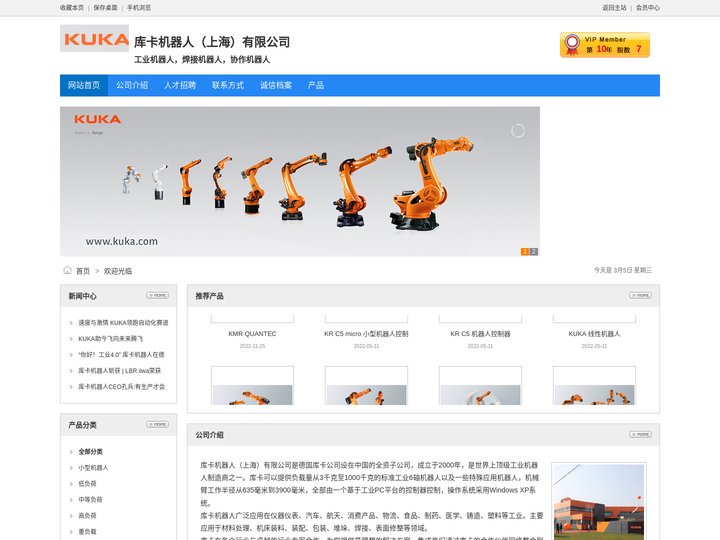Select 高负荷 product category
Image resolution: width=720 pixels, height=540 pixels.
pos(87,516)
